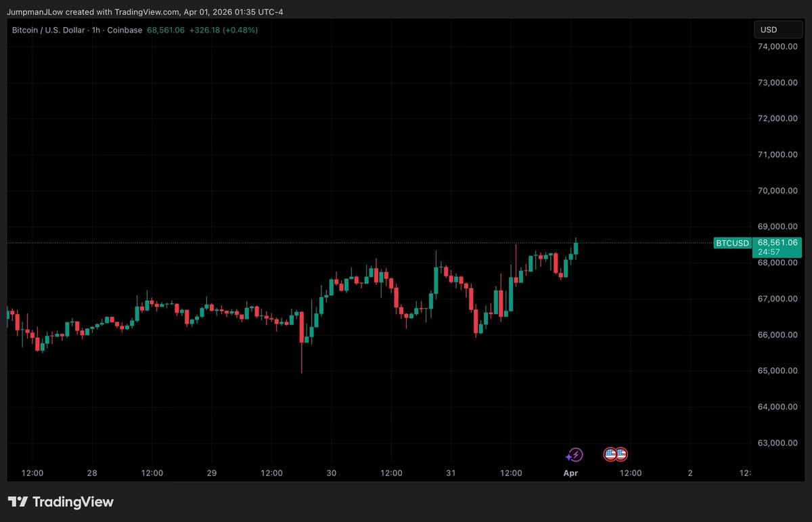Click the TradingView logo mark at bottom left
Image resolution: width=812 pixels, height=522 pixels.
(18, 502)
